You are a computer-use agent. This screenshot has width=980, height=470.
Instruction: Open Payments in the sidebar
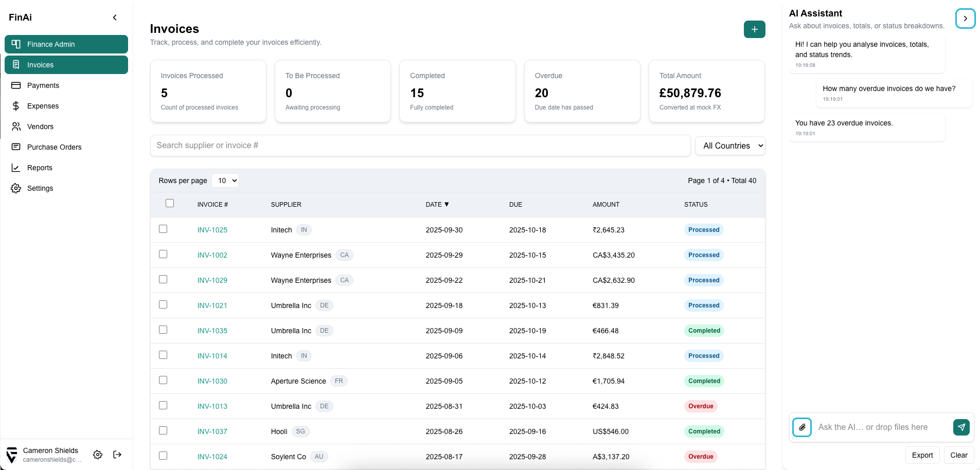tap(43, 85)
